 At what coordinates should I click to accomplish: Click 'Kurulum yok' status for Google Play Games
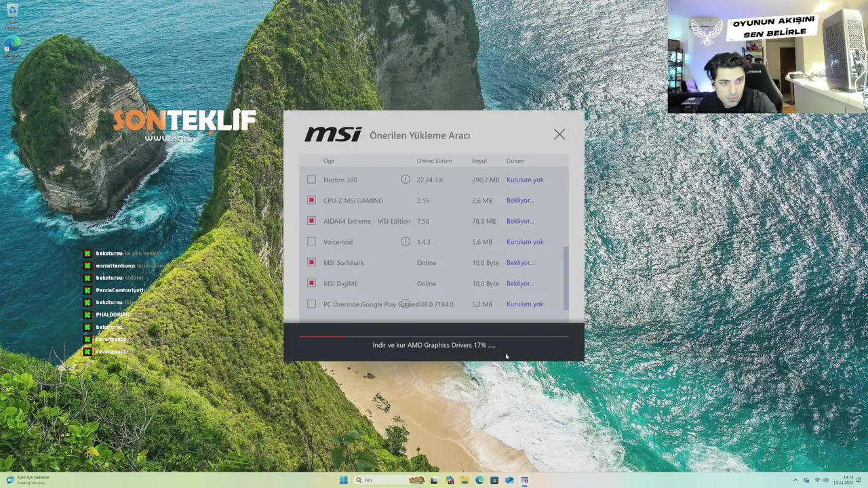point(525,304)
